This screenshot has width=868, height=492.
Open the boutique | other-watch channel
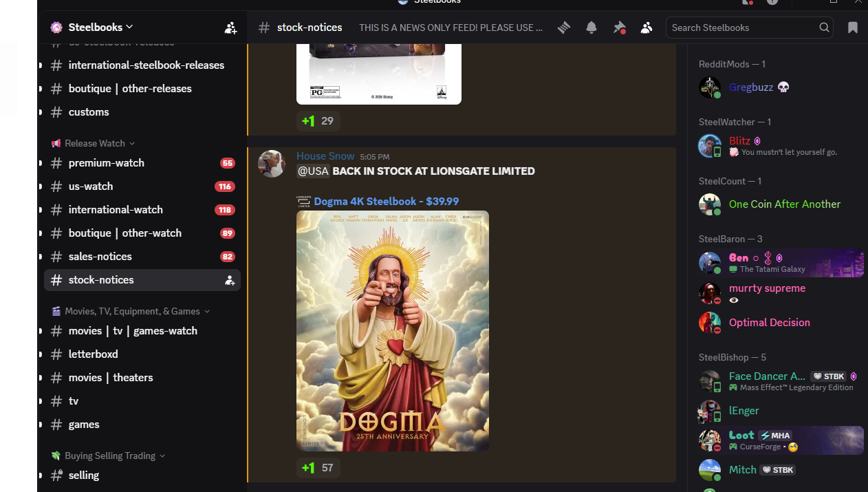[x=142, y=233]
